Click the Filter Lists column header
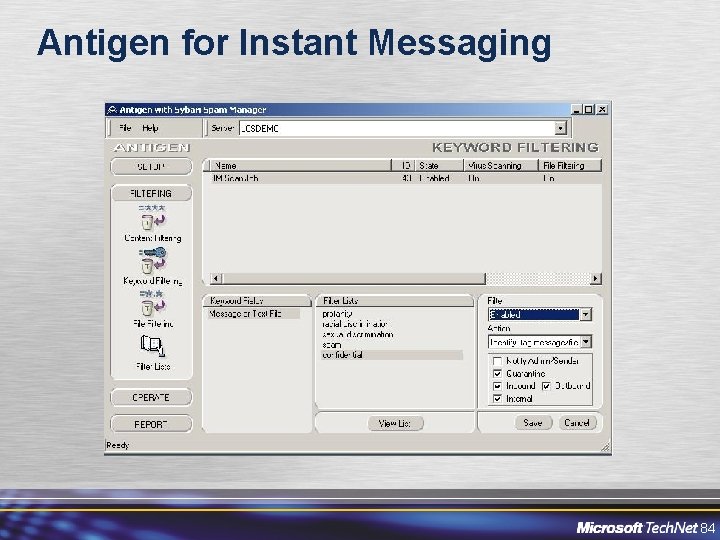The width and height of the screenshot is (720, 540). [x=395, y=301]
